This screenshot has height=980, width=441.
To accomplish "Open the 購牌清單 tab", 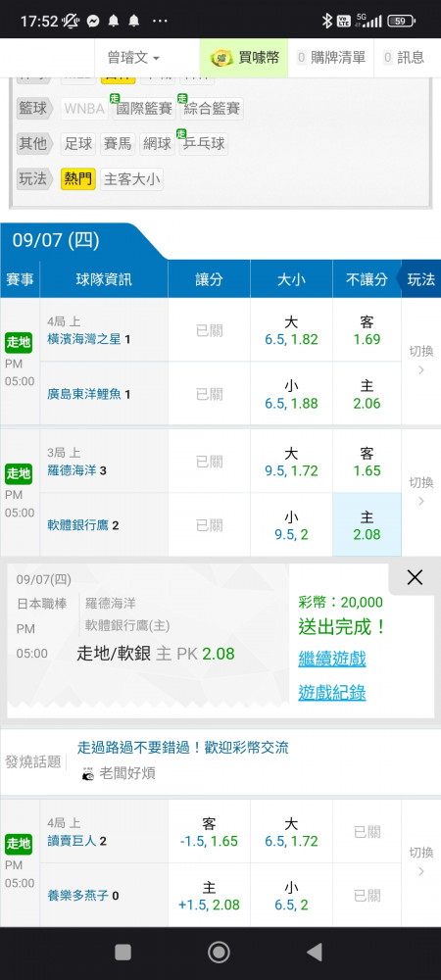I will point(331,58).
